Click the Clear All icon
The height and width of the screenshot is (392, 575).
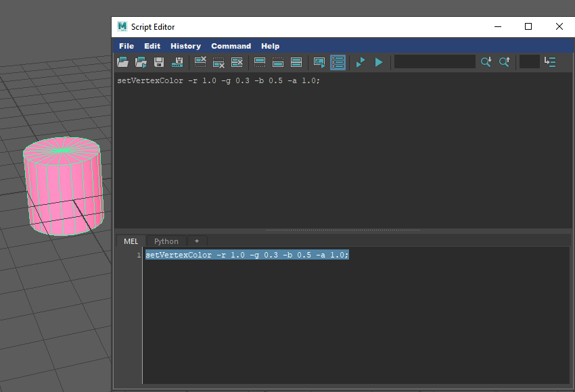tap(237, 62)
